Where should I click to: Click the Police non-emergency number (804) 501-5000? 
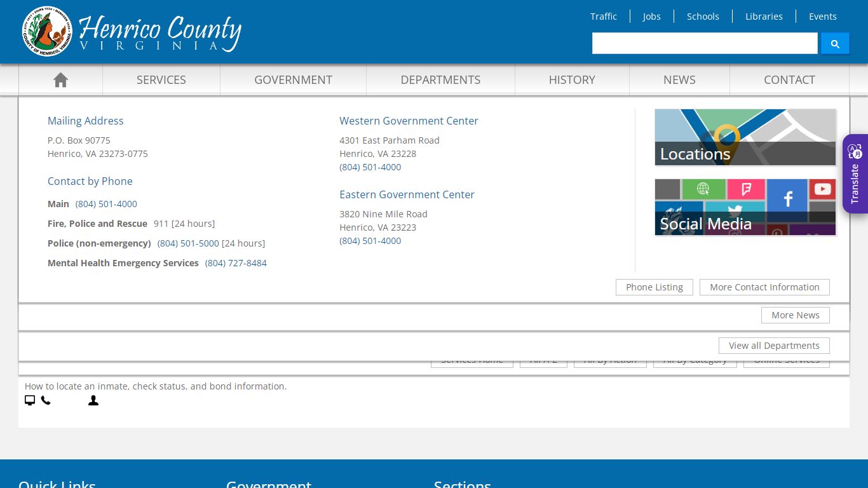188,243
